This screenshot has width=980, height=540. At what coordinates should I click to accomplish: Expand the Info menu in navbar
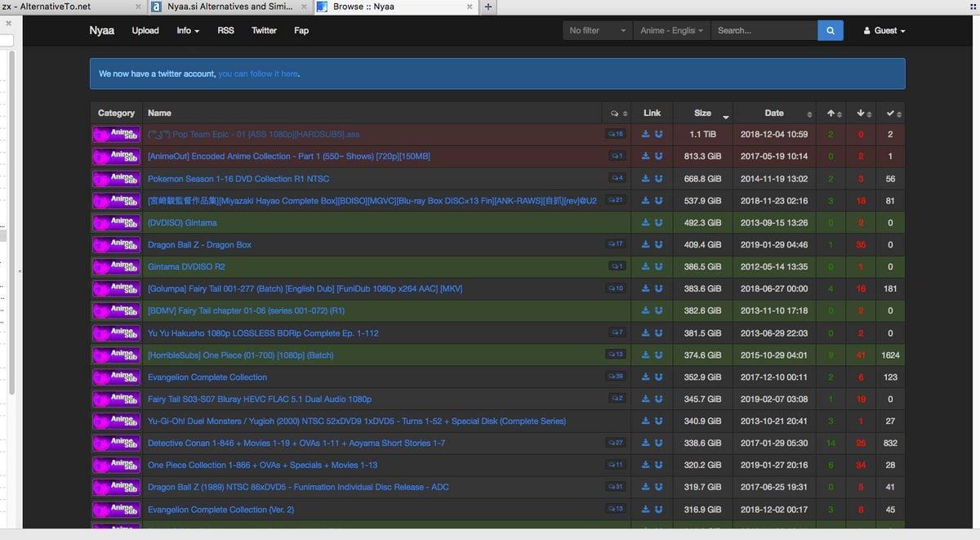(188, 30)
